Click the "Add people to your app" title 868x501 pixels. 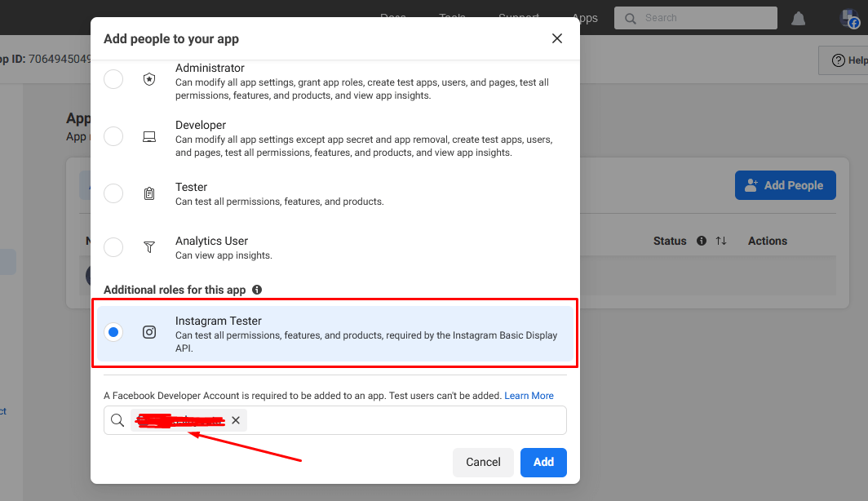click(171, 38)
